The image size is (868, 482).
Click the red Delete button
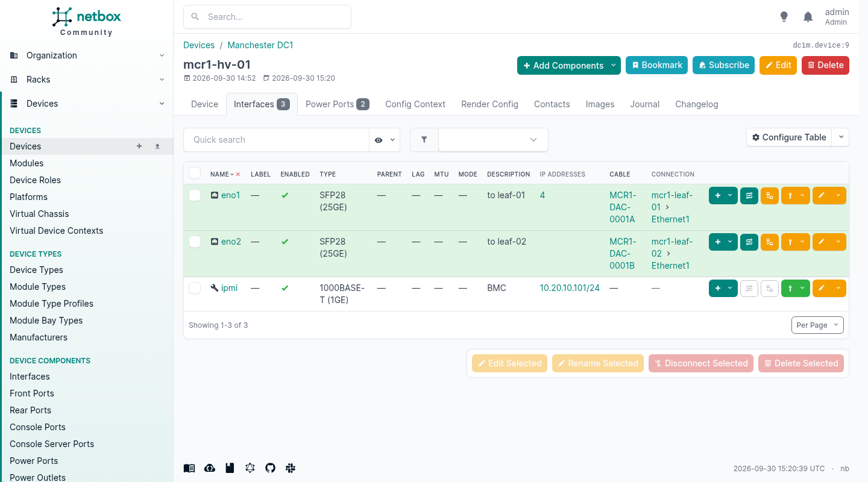[x=825, y=65]
